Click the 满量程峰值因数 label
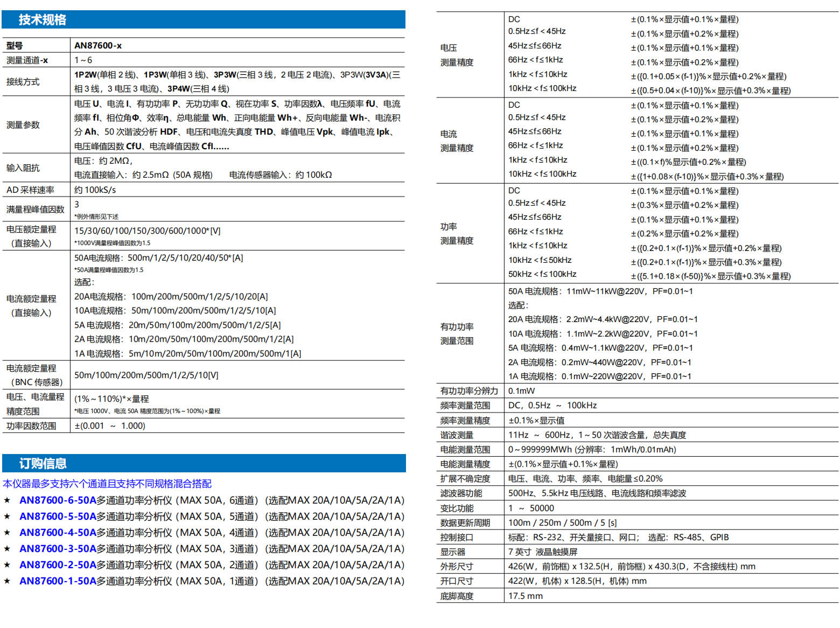The image size is (840, 628). point(35,209)
